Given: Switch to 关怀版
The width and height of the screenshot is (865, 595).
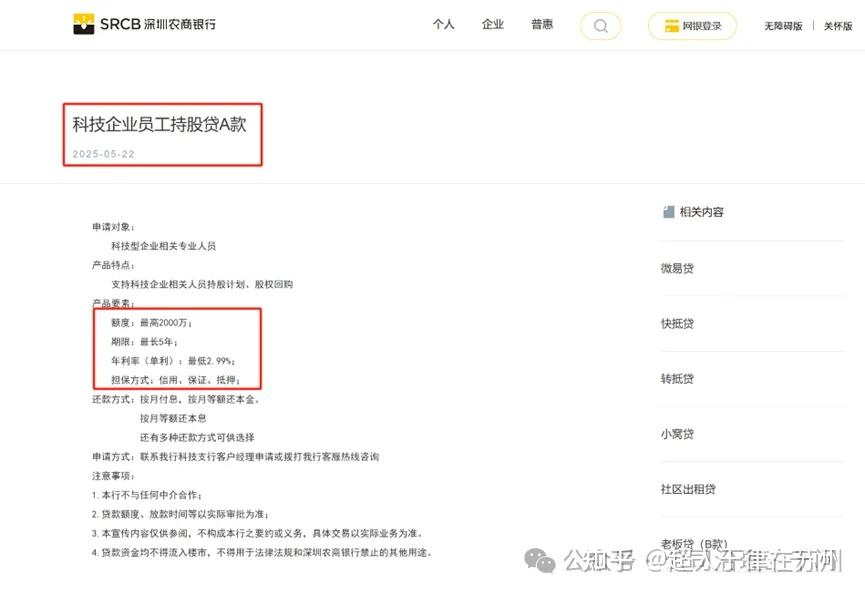Looking at the screenshot, I should (838, 26).
